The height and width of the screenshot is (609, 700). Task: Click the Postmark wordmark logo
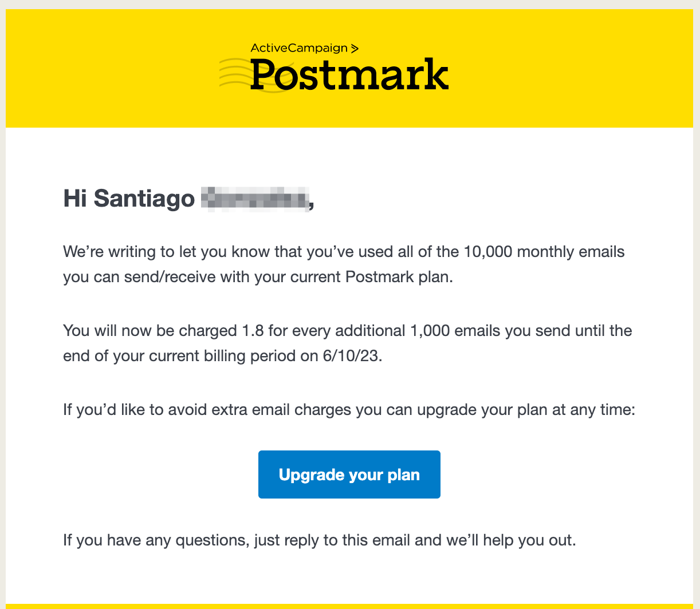[349, 75]
